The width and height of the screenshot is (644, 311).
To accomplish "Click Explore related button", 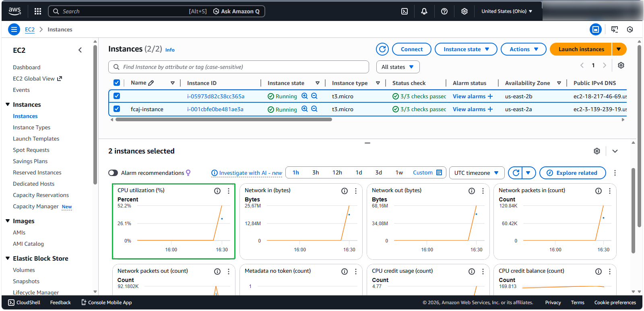I will pyautogui.click(x=572, y=173).
